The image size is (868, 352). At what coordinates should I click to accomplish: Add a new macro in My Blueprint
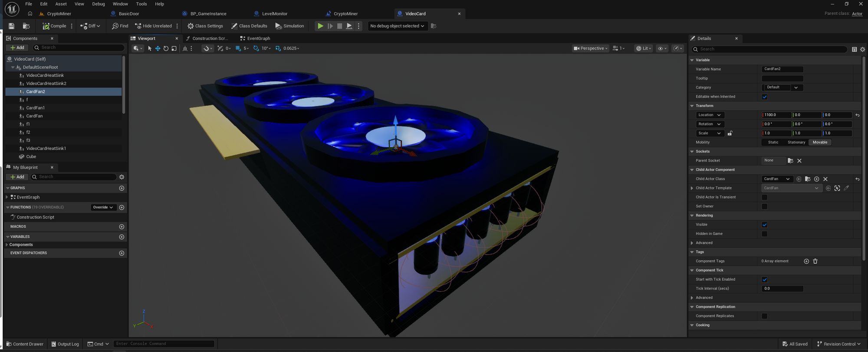tap(122, 227)
